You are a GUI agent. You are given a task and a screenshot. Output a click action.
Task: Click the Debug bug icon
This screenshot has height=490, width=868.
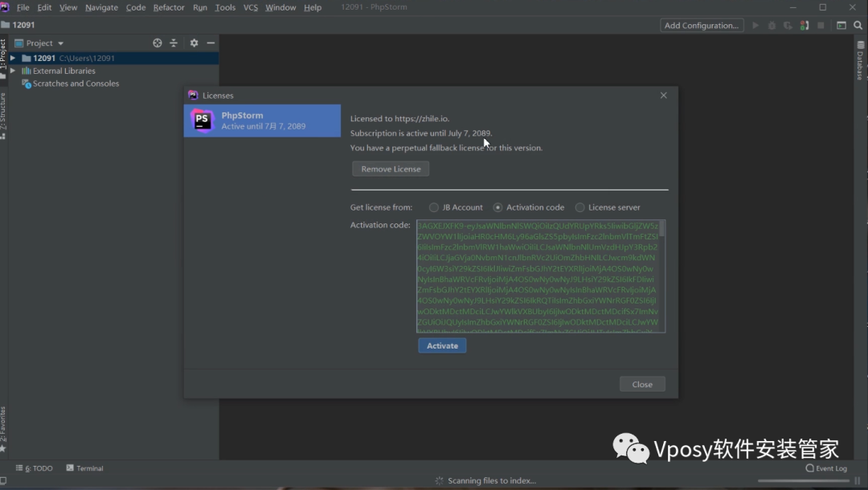click(x=771, y=26)
